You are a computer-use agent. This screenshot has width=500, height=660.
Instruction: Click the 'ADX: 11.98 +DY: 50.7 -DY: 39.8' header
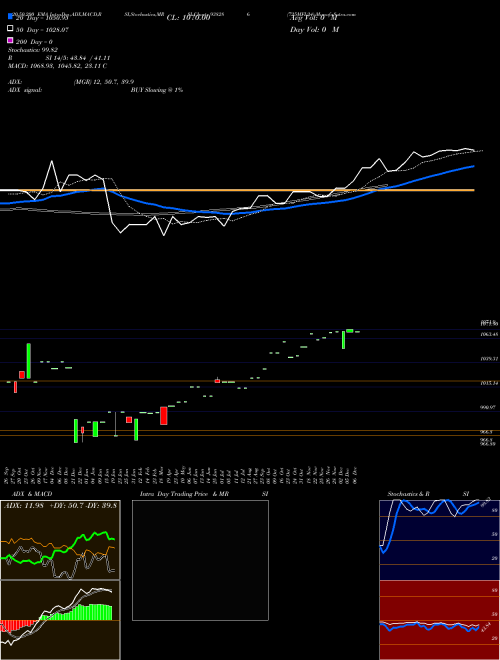click(x=60, y=505)
